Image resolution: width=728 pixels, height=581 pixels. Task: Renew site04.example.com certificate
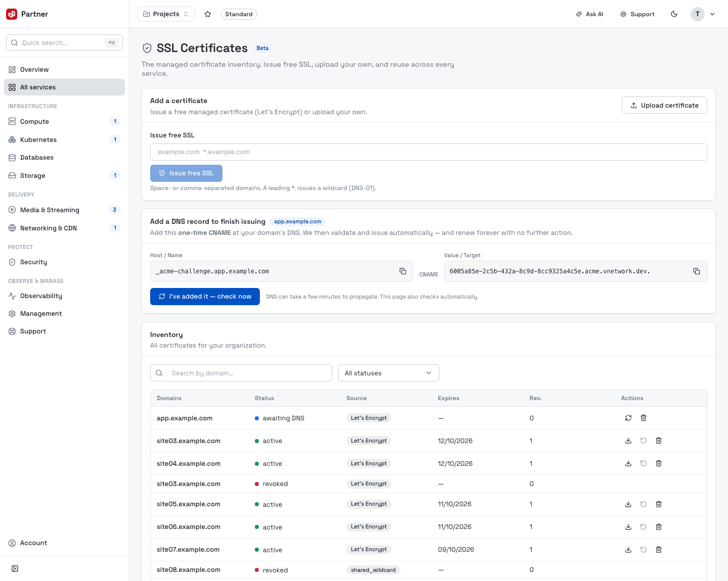point(644,463)
